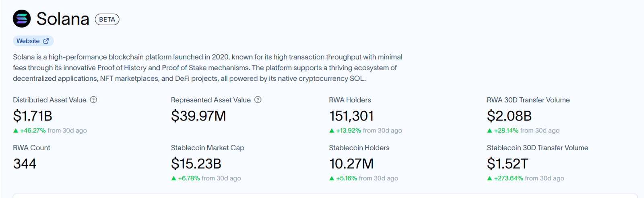This screenshot has height=198, width=644.
Task: Click the up arrow next to +28.14%
Action: click(489, 131)
